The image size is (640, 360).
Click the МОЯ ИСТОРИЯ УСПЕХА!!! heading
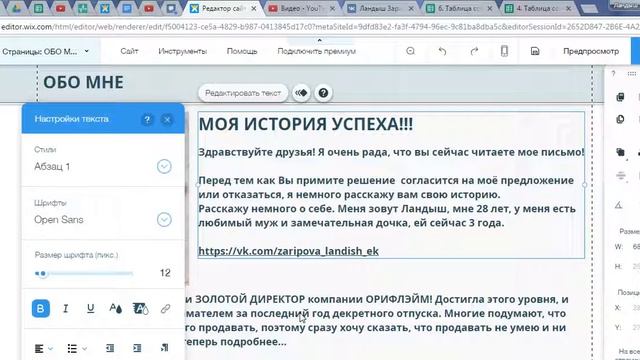(x=306, y=124)
